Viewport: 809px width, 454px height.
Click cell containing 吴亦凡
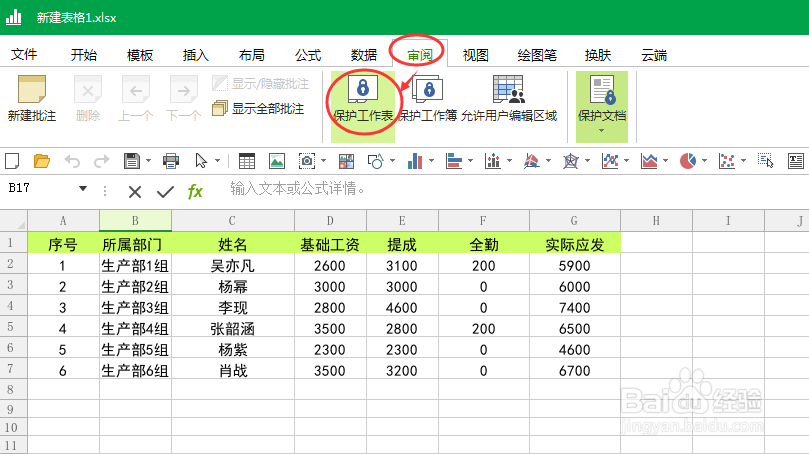[233, 266]
